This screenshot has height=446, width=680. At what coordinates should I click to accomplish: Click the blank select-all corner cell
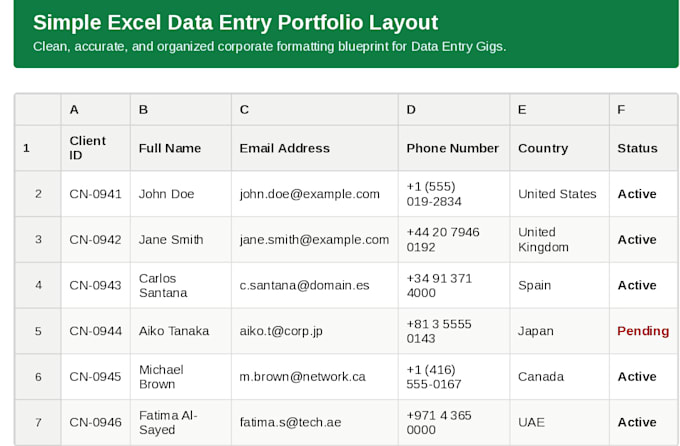(38, 109)
